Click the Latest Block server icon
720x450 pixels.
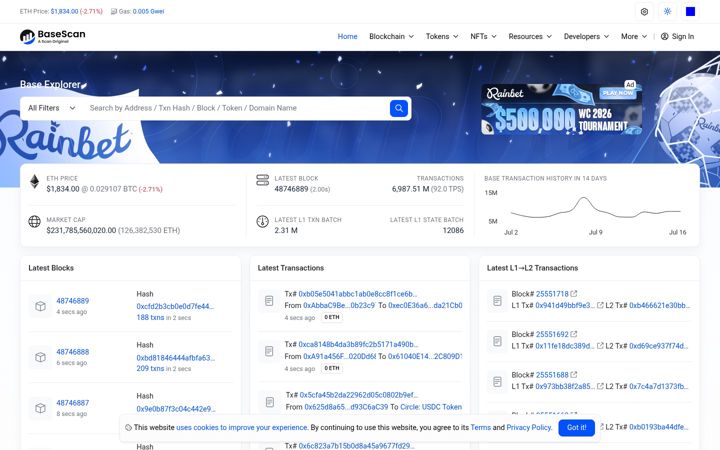263,180
